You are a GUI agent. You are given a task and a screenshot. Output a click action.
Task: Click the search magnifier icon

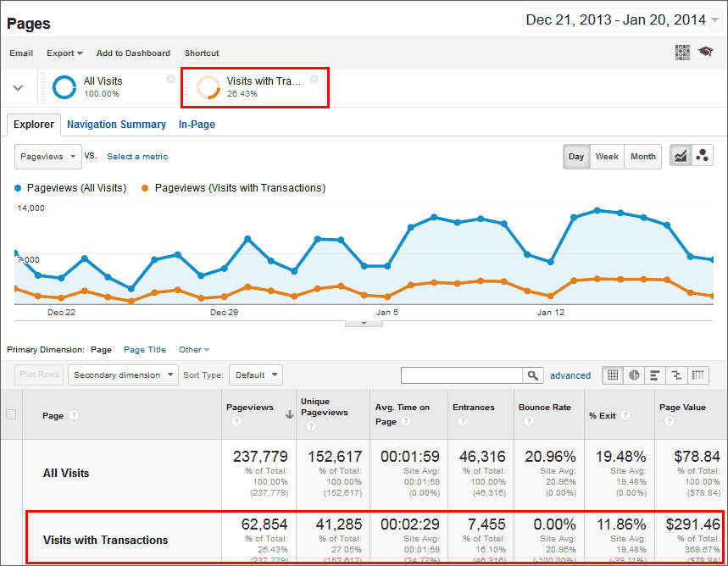(x=531, y=375)
